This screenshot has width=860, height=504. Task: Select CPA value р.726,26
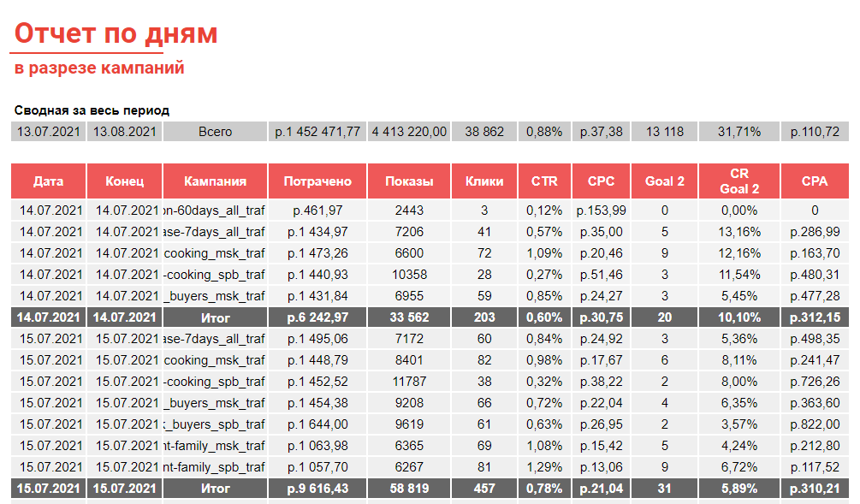point(815,382)
